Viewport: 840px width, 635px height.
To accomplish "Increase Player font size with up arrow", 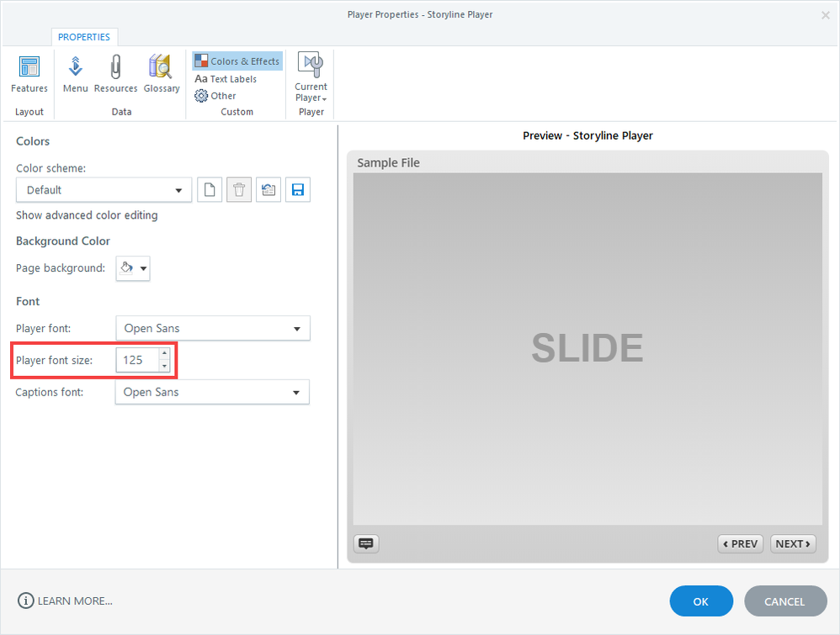I will click(x=164, y=353).
